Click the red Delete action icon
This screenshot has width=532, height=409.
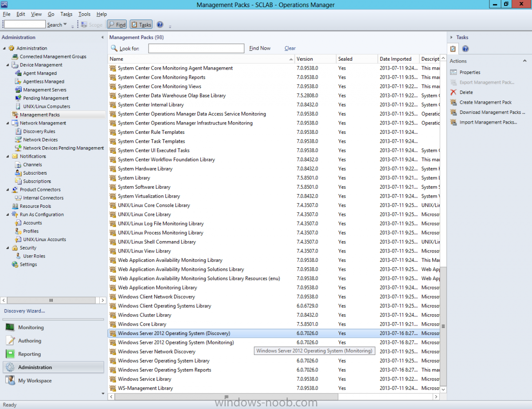[x=453, y=92]
